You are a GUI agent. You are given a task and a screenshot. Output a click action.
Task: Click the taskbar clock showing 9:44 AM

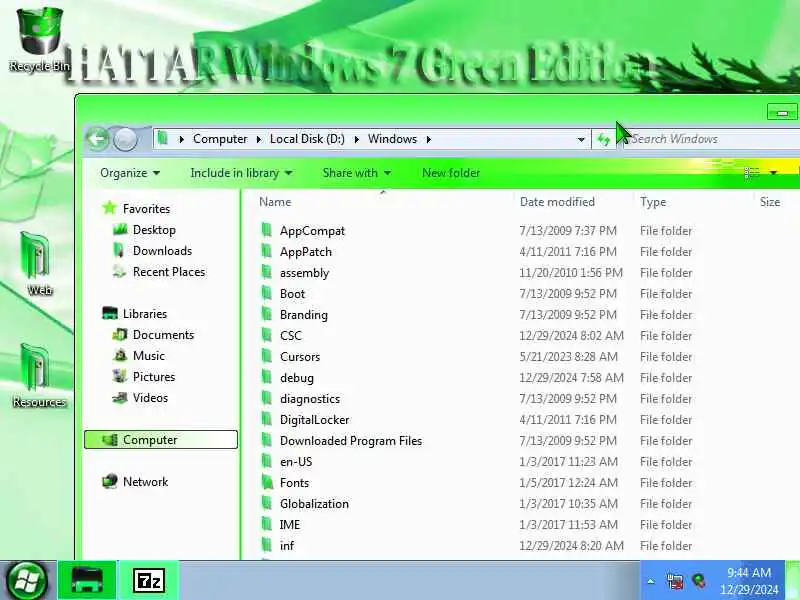[749, 581]
